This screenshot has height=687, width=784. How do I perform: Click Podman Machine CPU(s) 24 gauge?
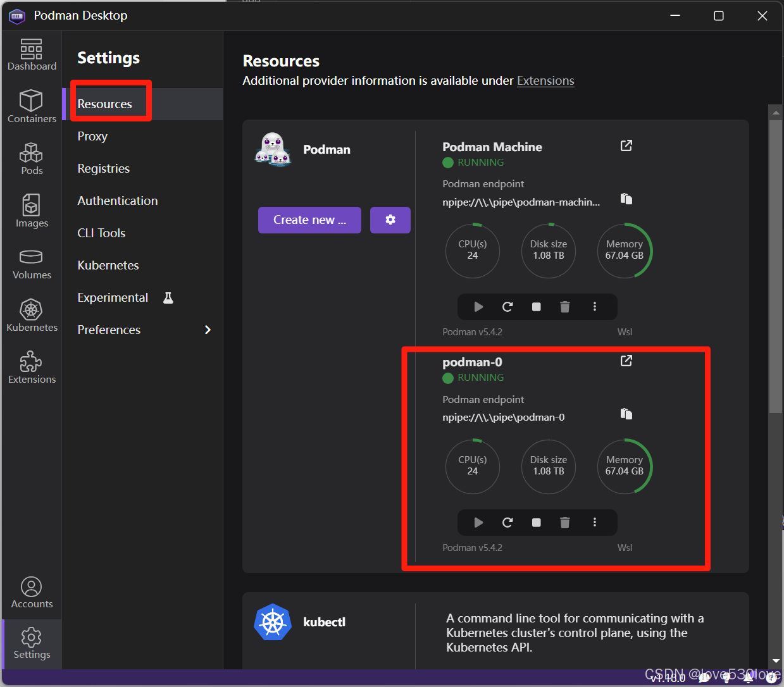[x=473, y=251]
